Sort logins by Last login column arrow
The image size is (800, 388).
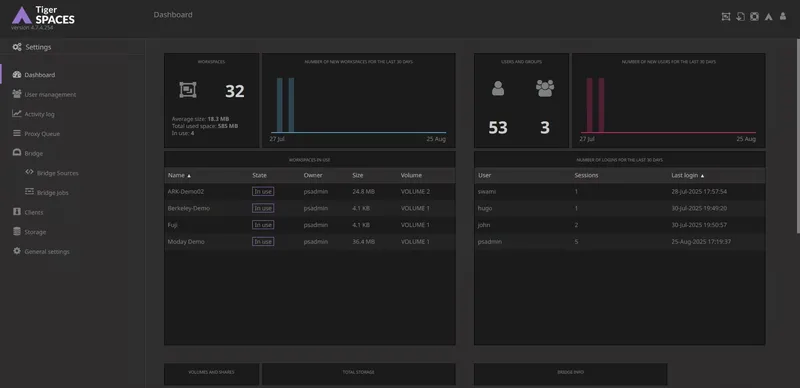702,176
